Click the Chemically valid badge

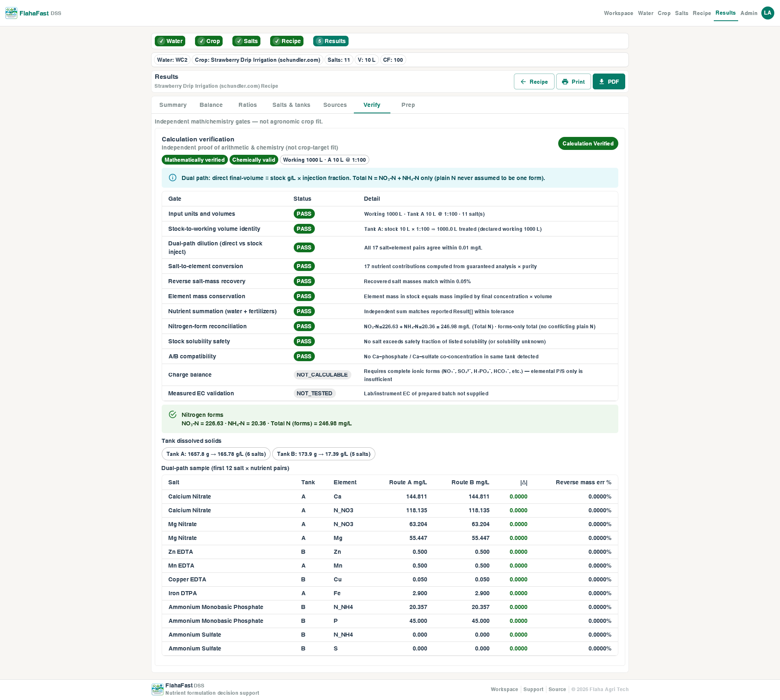pos(253,160)
